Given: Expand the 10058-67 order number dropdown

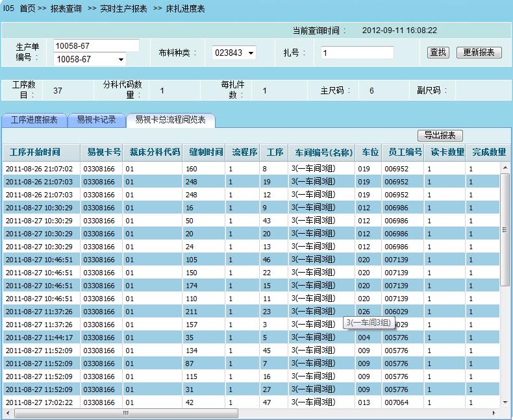Looking at the screenshot, I should 121,60.
